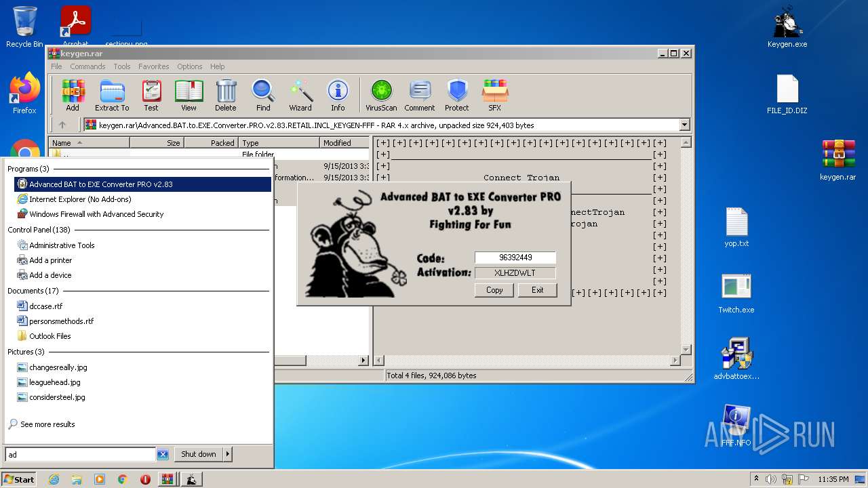Viewport: 868px width, 488px height.
Task: Click the View toolbar icon
Action: coord(189,95)
